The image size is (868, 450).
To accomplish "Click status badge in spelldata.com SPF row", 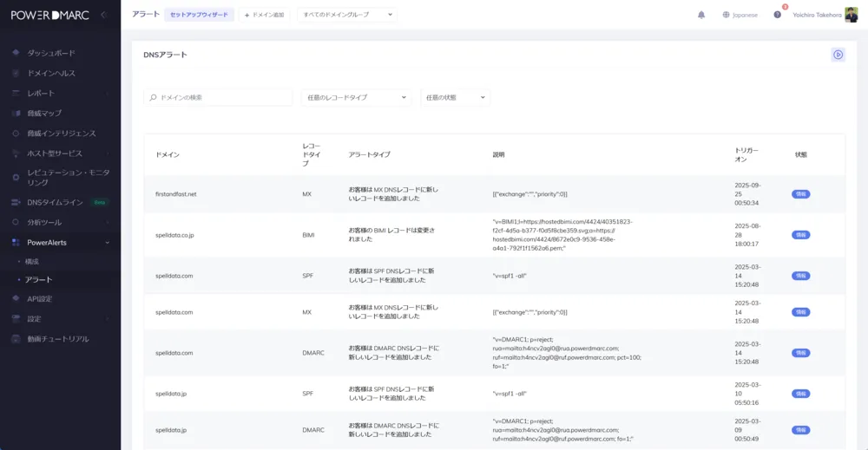I will coord(800,276).
